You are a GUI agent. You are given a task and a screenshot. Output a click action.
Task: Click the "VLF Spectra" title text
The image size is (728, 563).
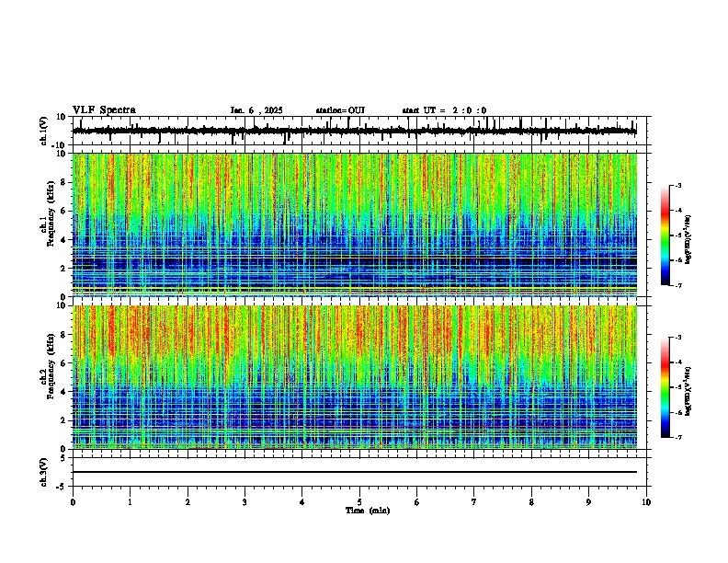point(104,110)
